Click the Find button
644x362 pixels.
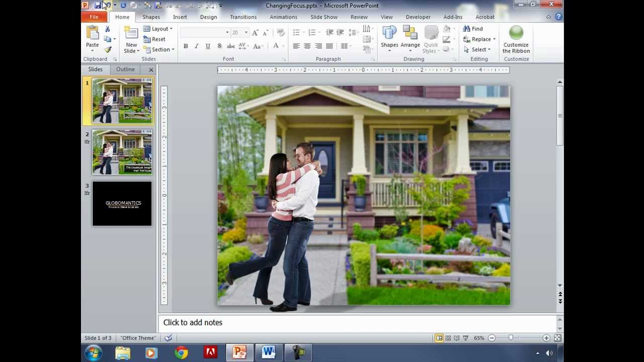473,29
